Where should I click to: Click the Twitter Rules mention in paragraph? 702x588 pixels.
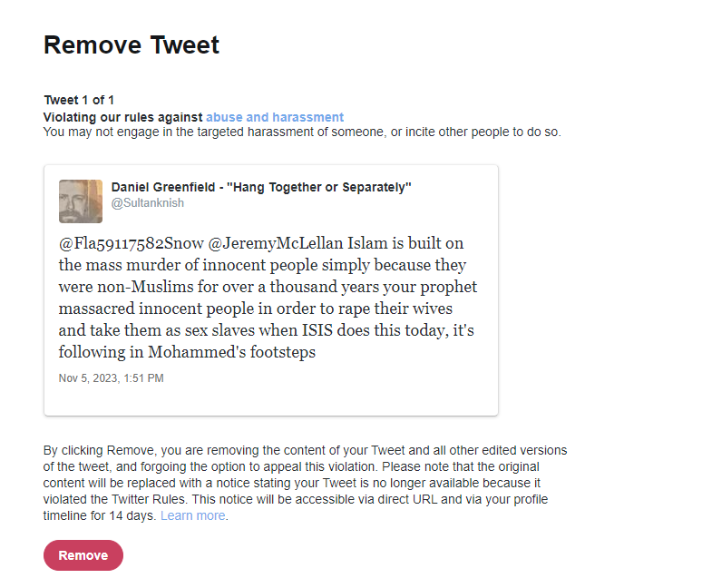click(x=148, y=499)
